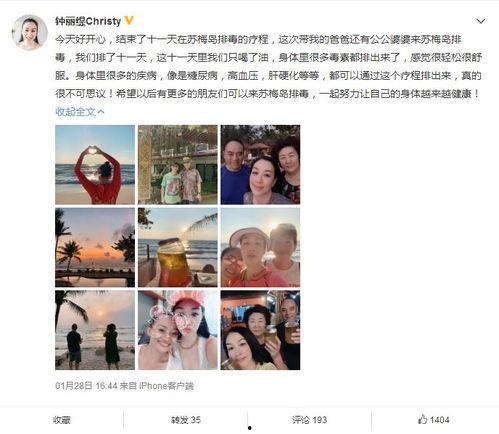
Task: Open the 转发 35 repost tab
Action: click(x=186, y=420)
